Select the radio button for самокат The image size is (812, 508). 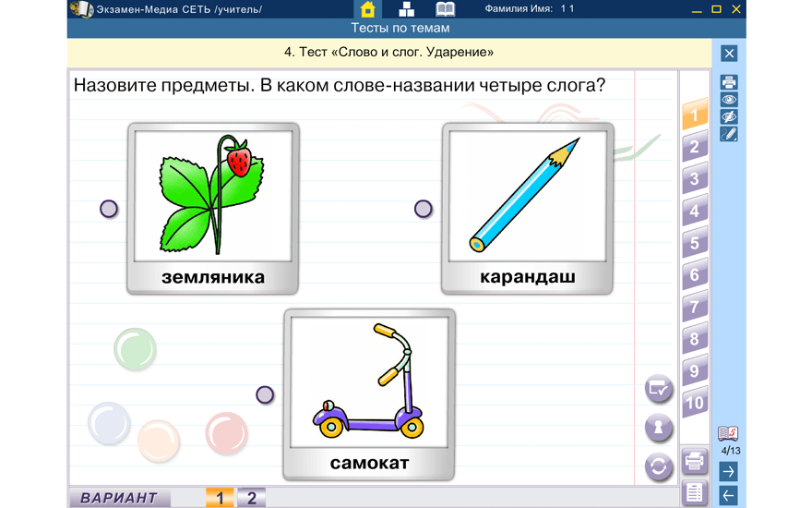click(265, 395)
